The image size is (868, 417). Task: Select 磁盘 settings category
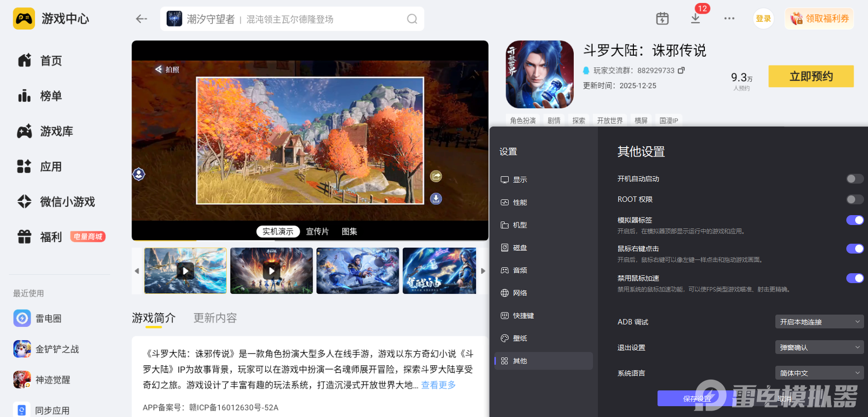[x=544, y=248]
